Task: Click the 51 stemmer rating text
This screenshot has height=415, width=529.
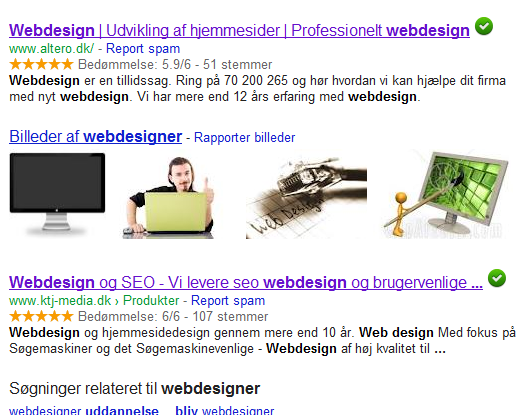Action: tap(238, 64)
